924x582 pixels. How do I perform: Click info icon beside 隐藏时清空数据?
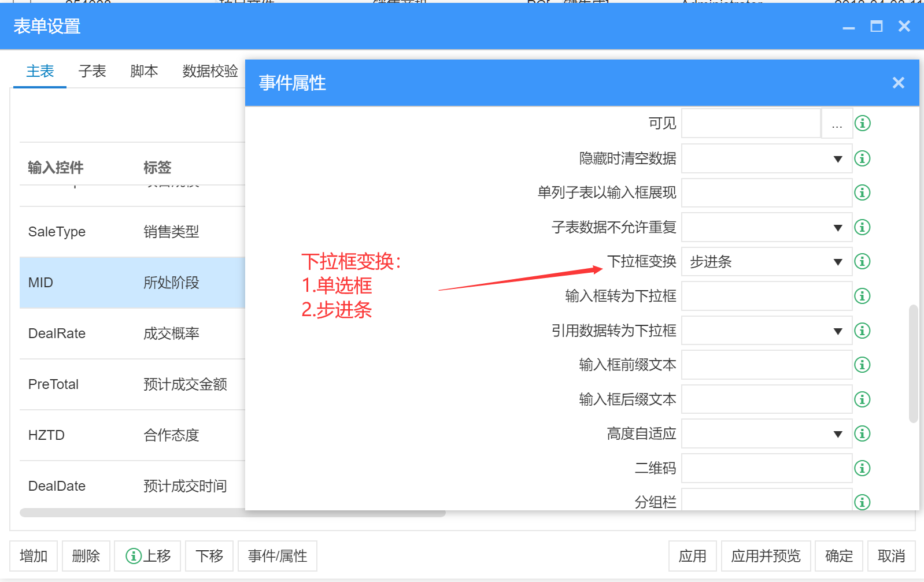(x=862, y=158)
